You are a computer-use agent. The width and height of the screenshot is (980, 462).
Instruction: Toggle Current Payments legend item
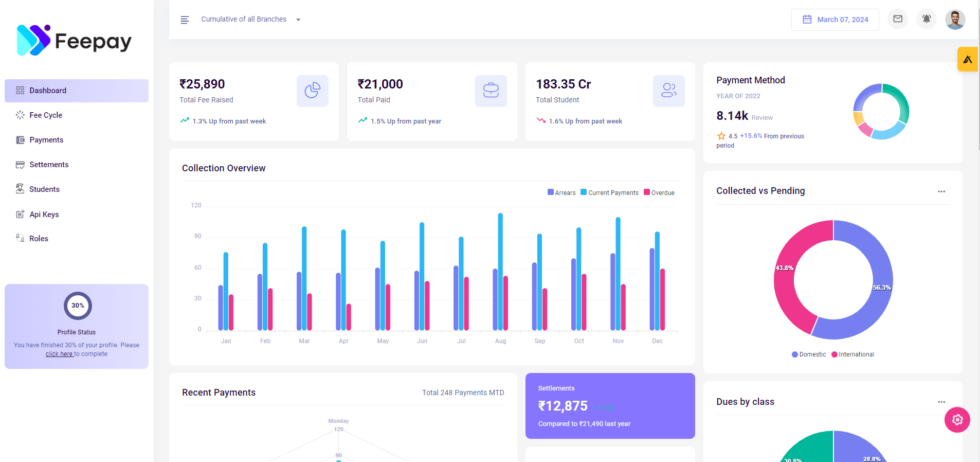(609, 192)
